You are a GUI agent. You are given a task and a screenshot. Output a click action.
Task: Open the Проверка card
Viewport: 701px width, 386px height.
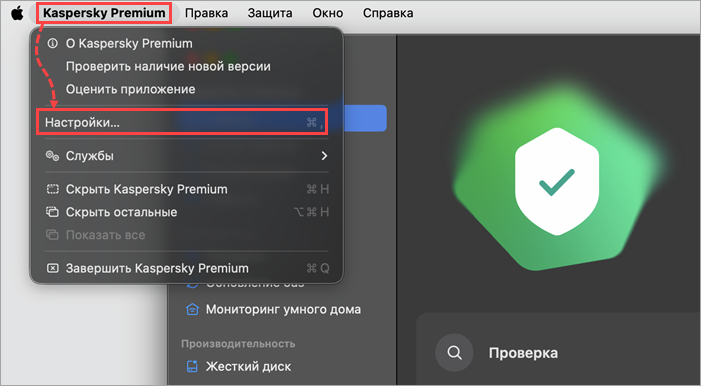click(558, 349)
